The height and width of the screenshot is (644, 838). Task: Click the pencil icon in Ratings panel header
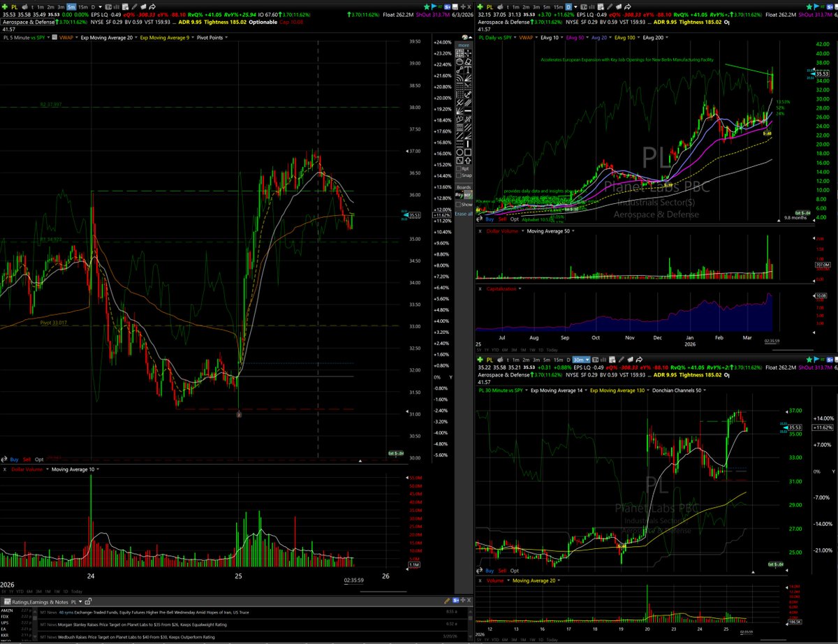click(x=446, y=601)
